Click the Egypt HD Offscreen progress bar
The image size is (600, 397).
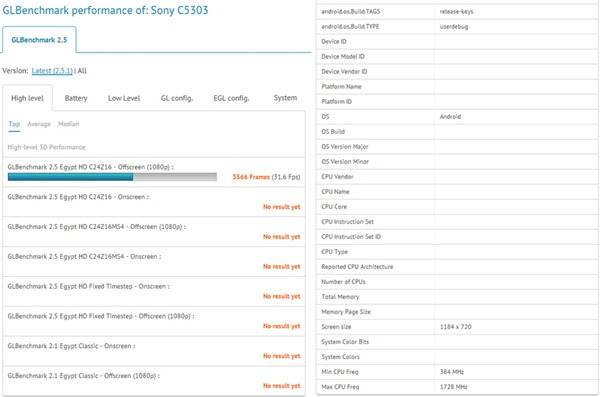(112, 177)
